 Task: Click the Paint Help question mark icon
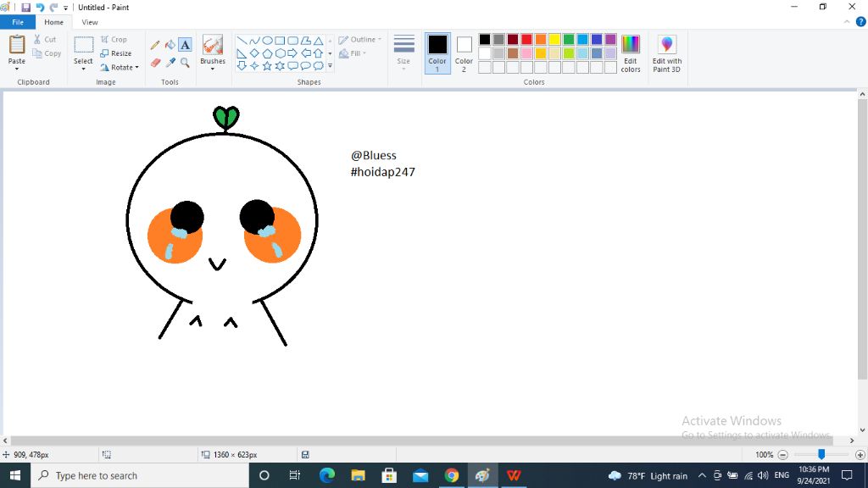[x=861, y=22]
